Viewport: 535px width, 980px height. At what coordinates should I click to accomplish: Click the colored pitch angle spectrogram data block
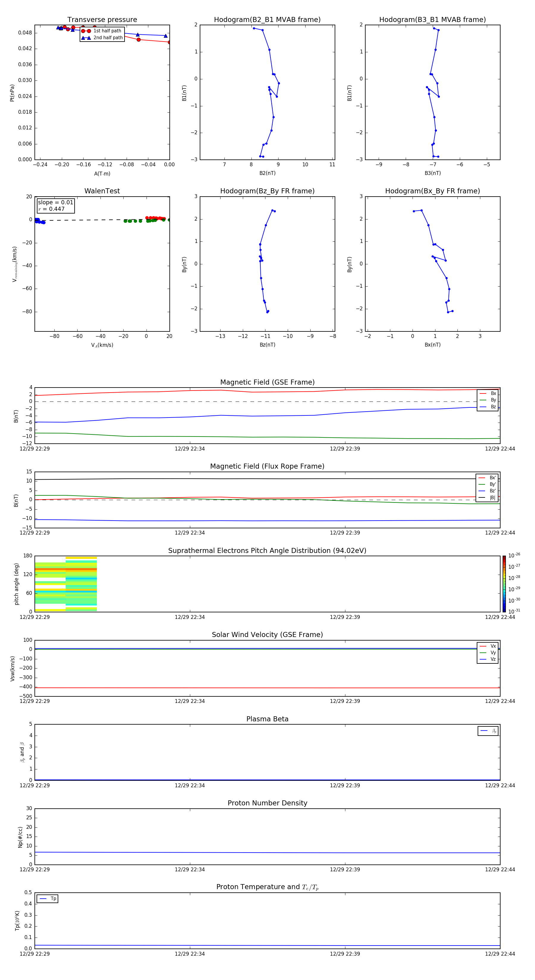coord(65,584)
